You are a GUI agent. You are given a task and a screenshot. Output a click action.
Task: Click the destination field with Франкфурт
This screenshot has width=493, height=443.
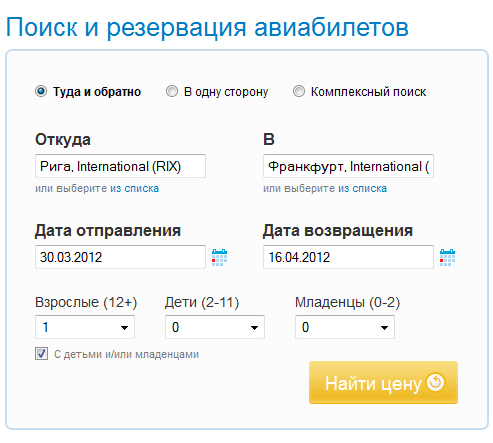tap(348, 166)
